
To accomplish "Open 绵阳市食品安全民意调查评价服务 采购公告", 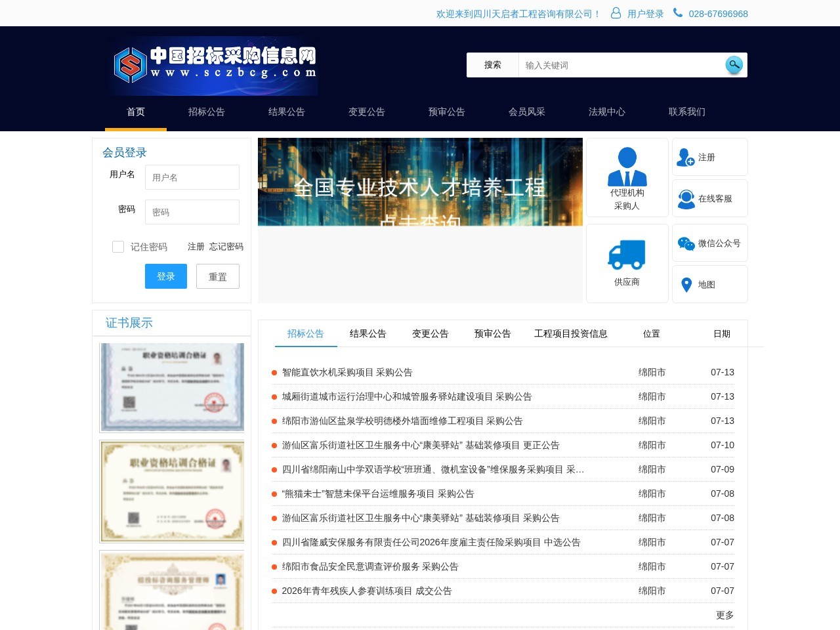I will click(x=370, y=566).
